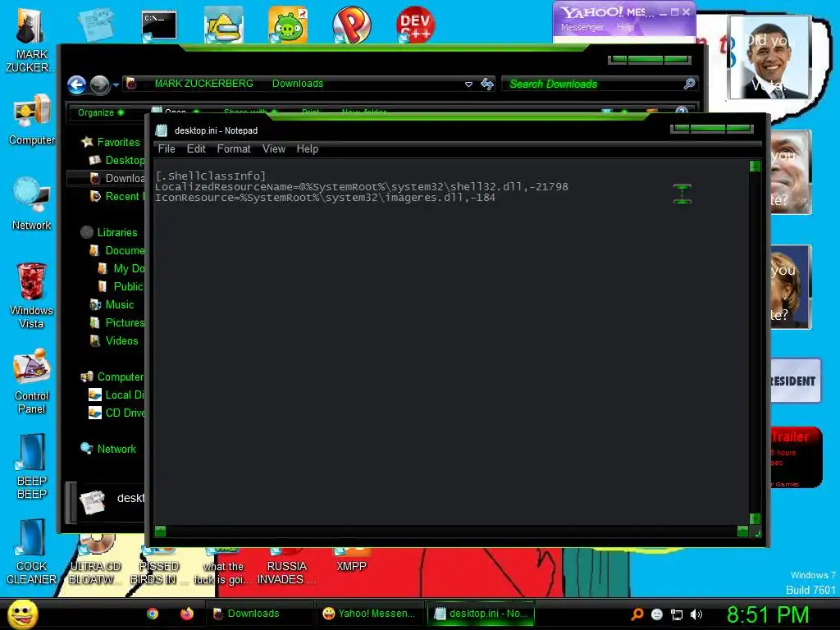Launch the command prompt desktop shortcut
This screenshot has height=630, width=840.
[158, 25]
